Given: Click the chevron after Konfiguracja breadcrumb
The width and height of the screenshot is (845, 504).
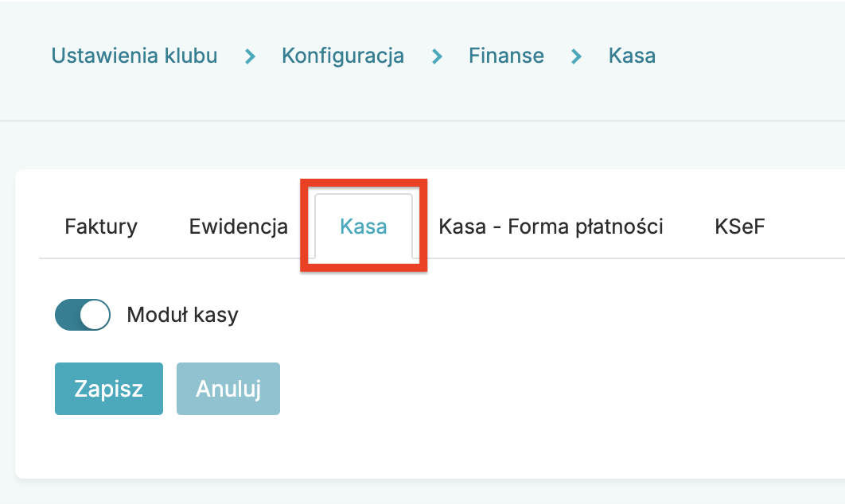Looking at the screenshot, I should (x=437, y=56).
